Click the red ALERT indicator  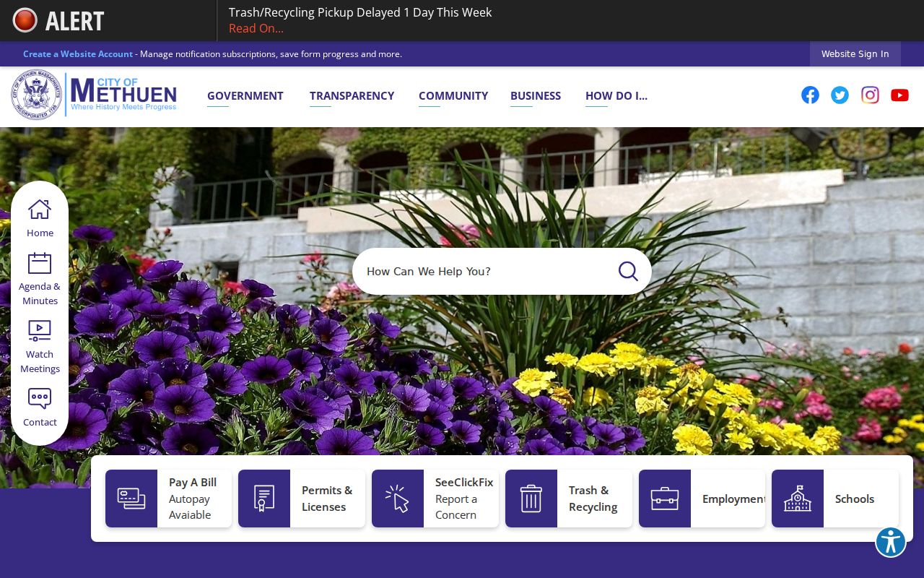coord(58,20)
